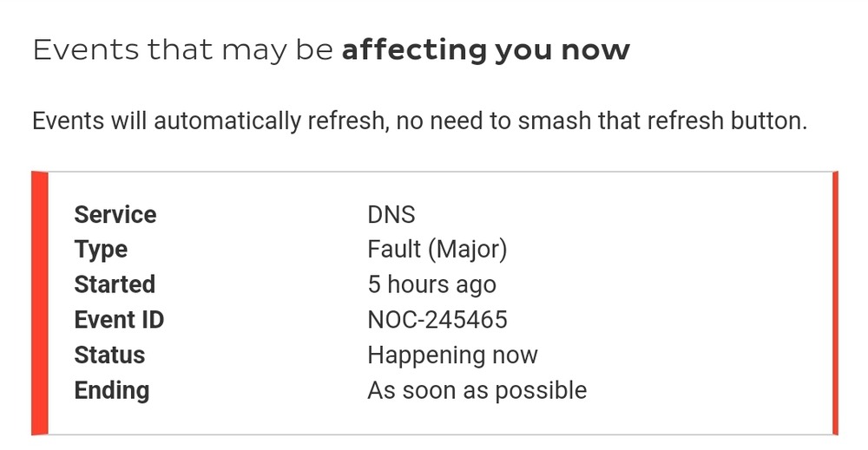The image size is (868, 450).
Task: Select the "Event ID" field label
Action: pyautogui.click(x=119, y=320)
